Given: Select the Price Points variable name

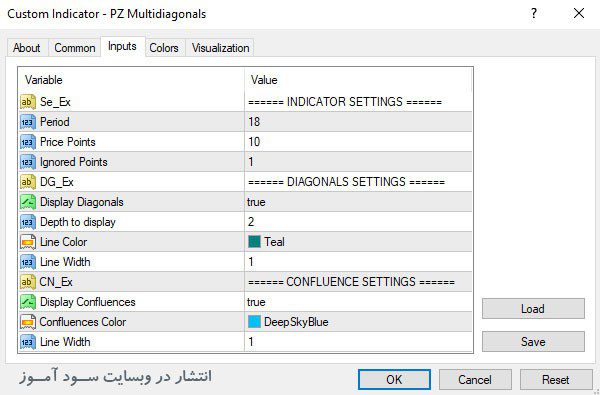Looking at the screenshot, I should pyautogui.click(x=68, y=142).
